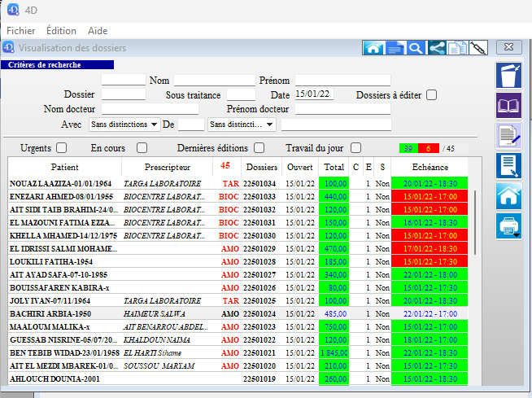Open the Fichier menu
The image size is (532, 398).
[x=21, y=30]
